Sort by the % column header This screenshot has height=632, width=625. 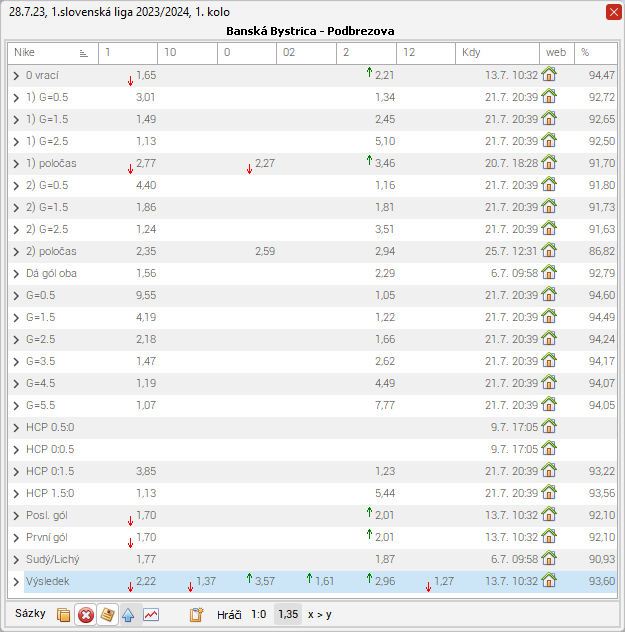pyautogui.click(x=596, y=53)
